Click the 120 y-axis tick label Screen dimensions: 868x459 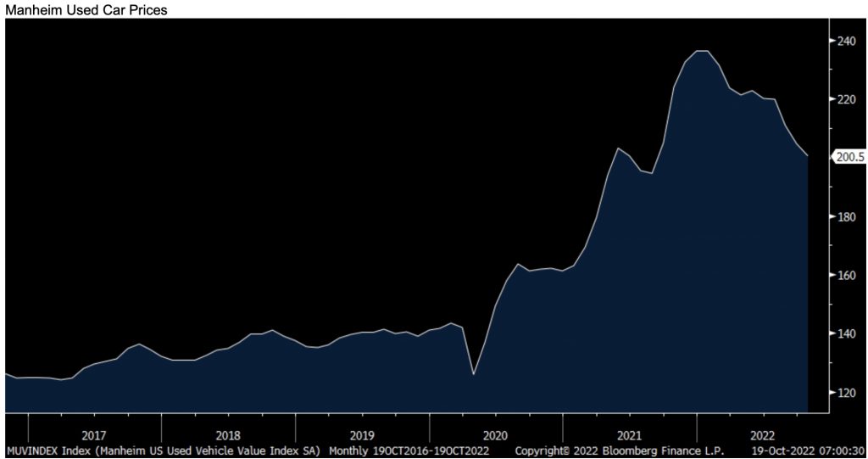848,393
